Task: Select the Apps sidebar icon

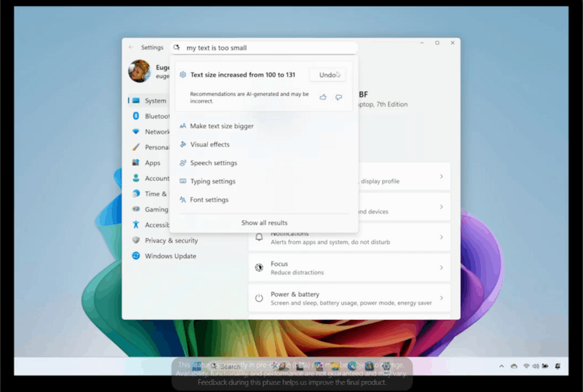Action: [x=136, y=162]
